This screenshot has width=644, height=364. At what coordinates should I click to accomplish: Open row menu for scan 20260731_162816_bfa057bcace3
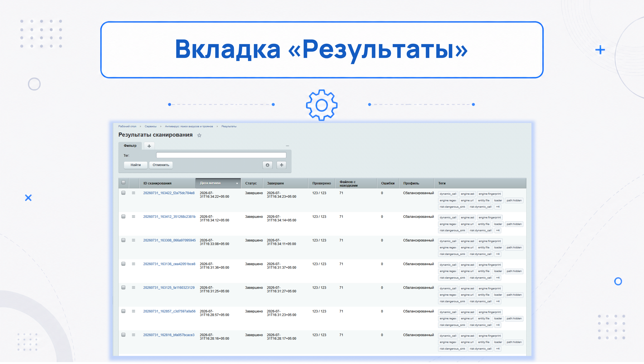click(x=133, y=335)
